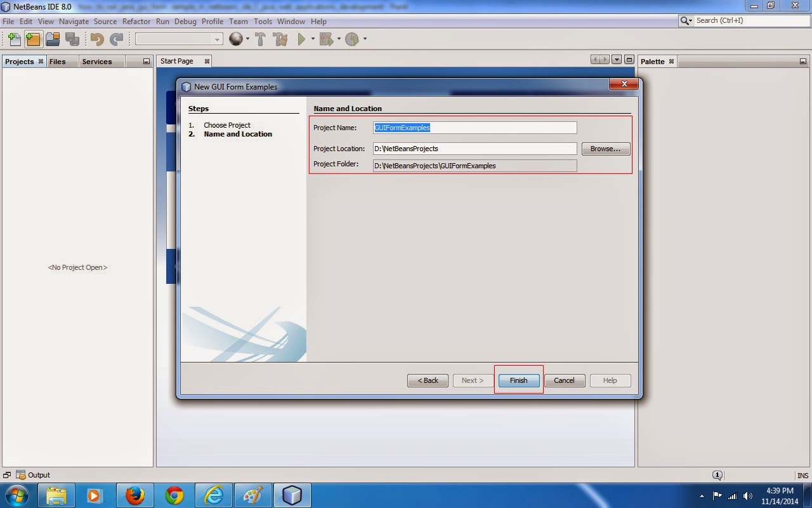Click the Profile Project toolbar icon
Image resolution: width=812 pixels, height=508 pixels.
(352, 39)
